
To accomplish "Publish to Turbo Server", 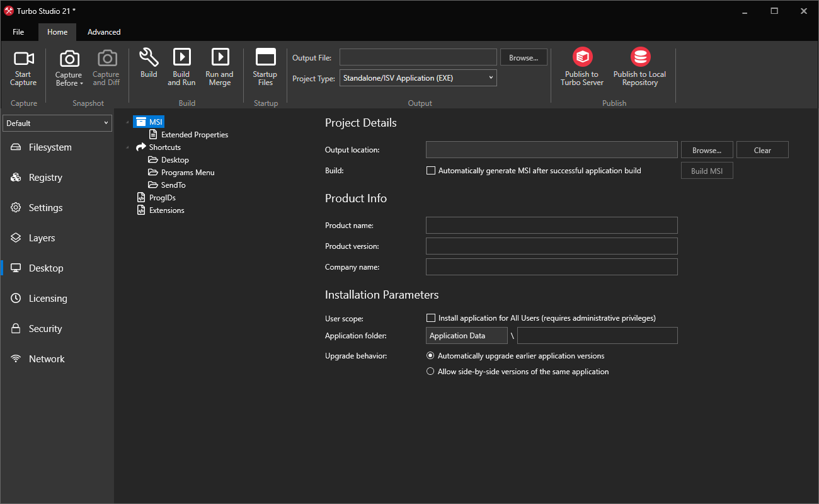I will tap(581, 66).
